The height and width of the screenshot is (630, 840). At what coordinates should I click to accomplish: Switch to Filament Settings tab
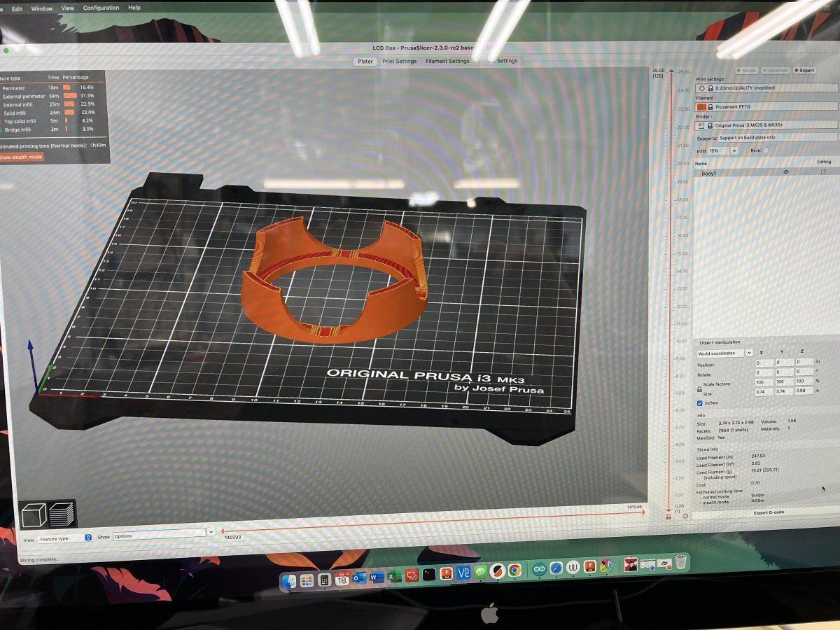pyautogui.click(x=447, y=61)
